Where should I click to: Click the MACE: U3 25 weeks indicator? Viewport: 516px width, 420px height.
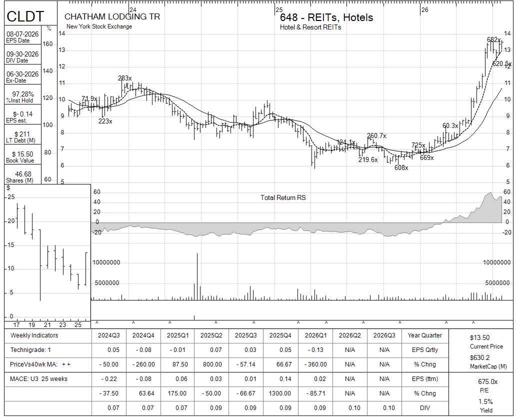(x=38, y=379)
